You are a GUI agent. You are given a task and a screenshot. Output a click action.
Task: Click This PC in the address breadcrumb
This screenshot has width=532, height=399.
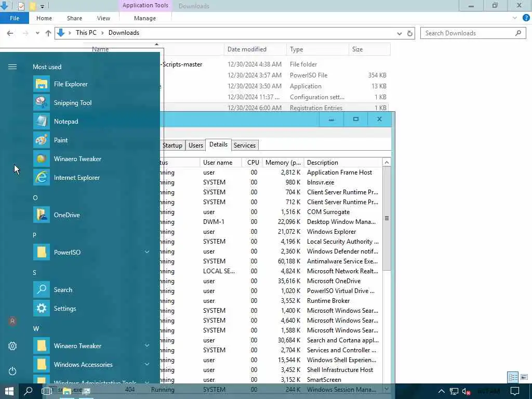[x=86, y=33]
